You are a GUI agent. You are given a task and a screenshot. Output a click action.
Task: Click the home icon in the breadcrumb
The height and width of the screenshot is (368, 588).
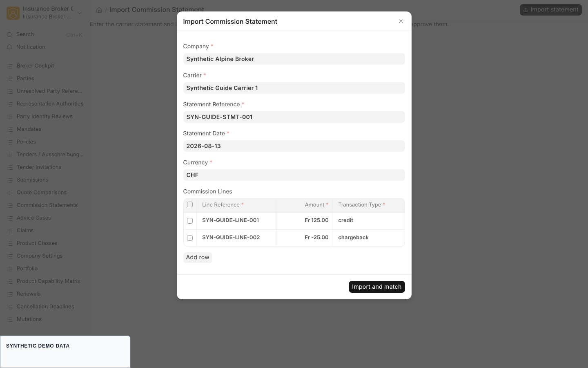pos(99,10)
